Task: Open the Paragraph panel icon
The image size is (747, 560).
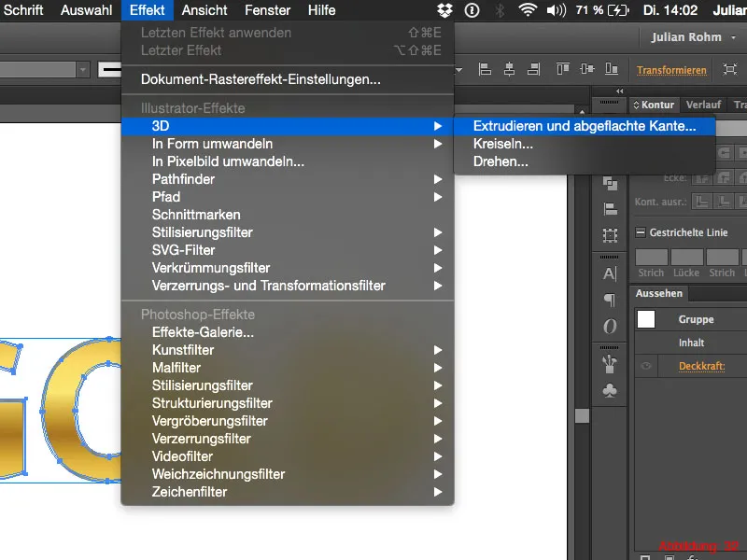Action: click(610, 300)
